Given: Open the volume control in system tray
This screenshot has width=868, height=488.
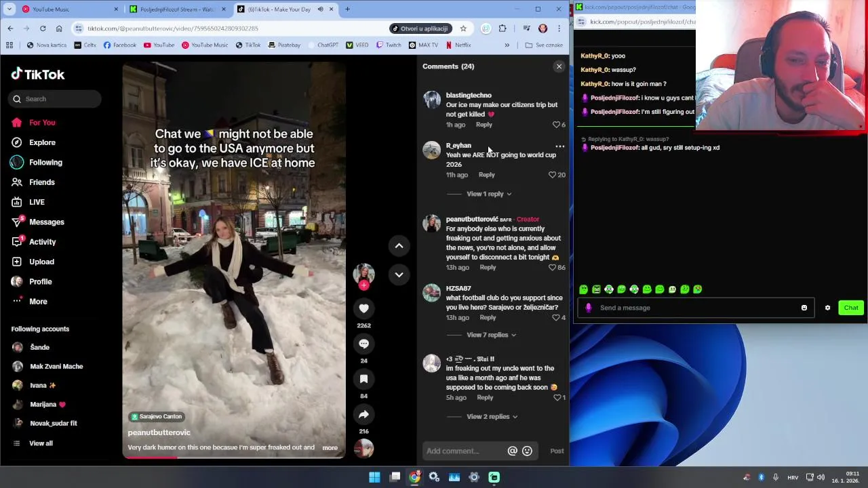Looking at the screenshot, I should [821, 477].
